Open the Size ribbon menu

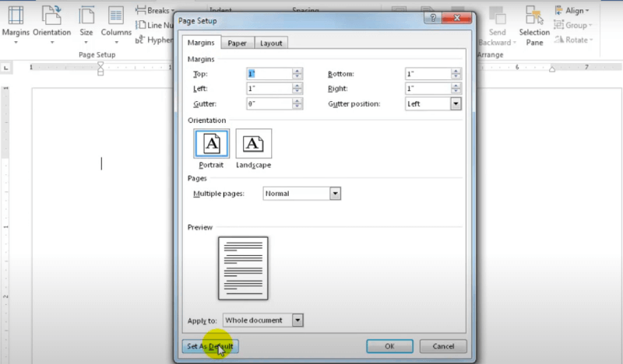coord(86,22)
